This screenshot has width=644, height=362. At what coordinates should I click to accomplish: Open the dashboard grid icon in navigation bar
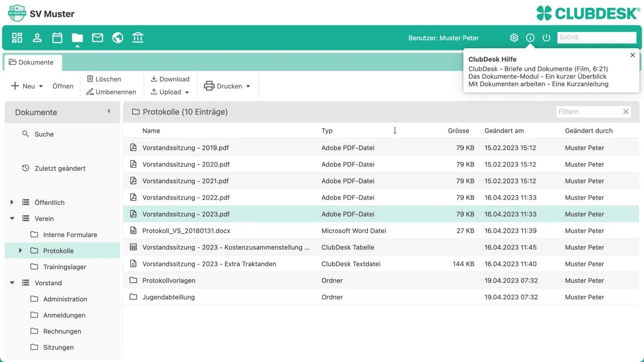point(17,38)
